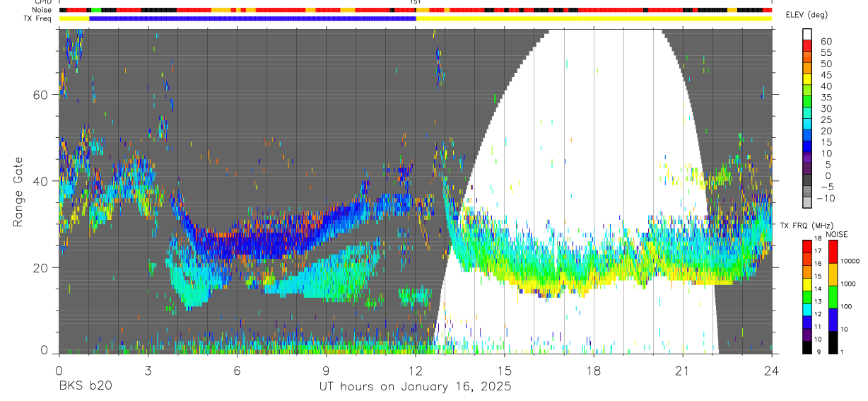
Task: Click the TX Freq row label at top left
Action: (x=38, y=18)
